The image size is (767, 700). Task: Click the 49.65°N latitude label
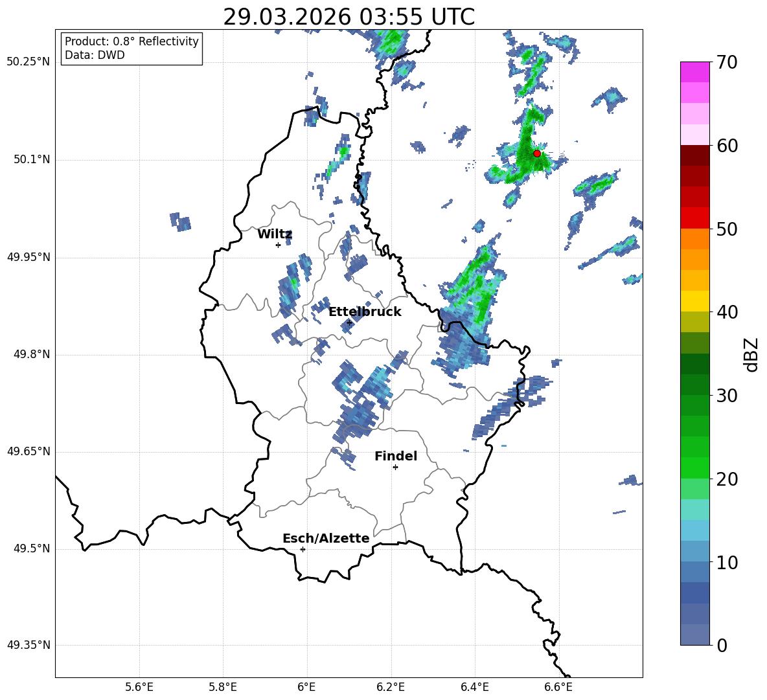click(29, 452)
